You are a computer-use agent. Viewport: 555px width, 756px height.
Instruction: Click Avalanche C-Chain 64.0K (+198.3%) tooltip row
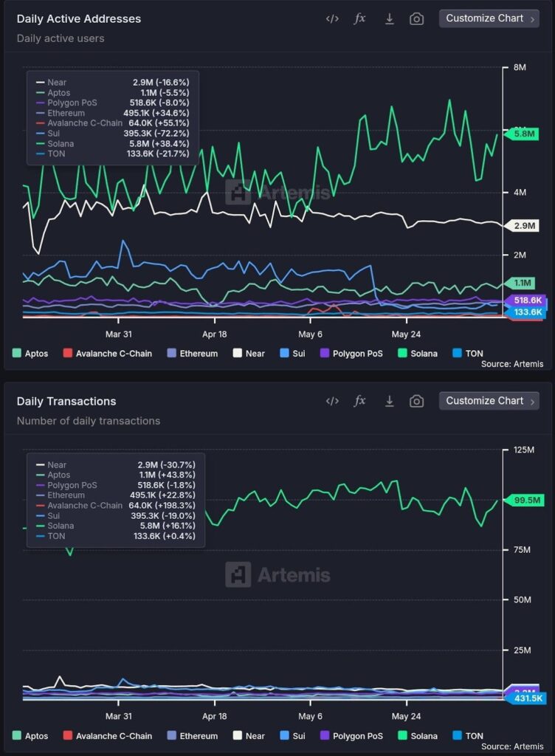click(x=116, y=505)
